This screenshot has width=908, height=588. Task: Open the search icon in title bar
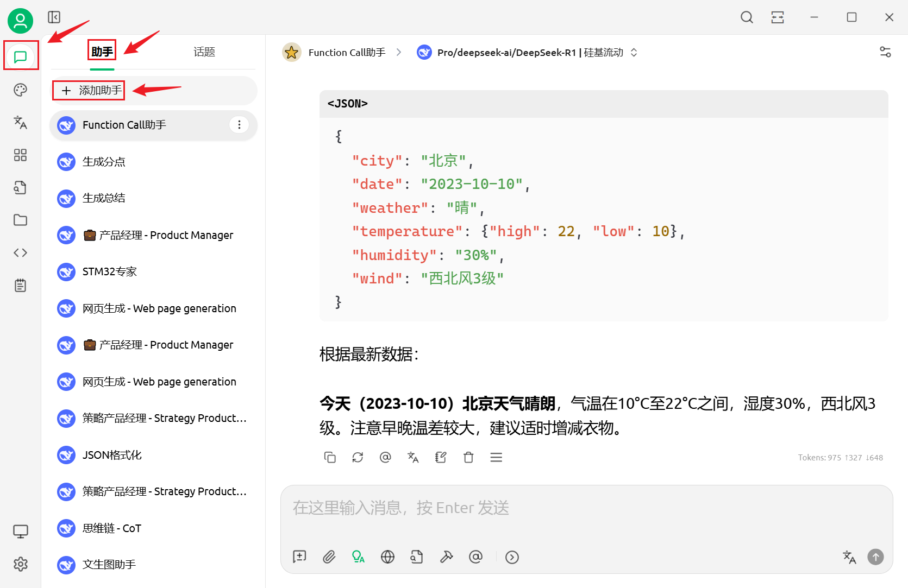pyautogui.click(x=747, y=17)
